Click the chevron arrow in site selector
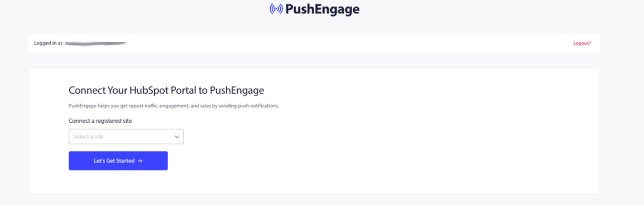Viewport: 644px width, 205px height. (x=177, y=137)
